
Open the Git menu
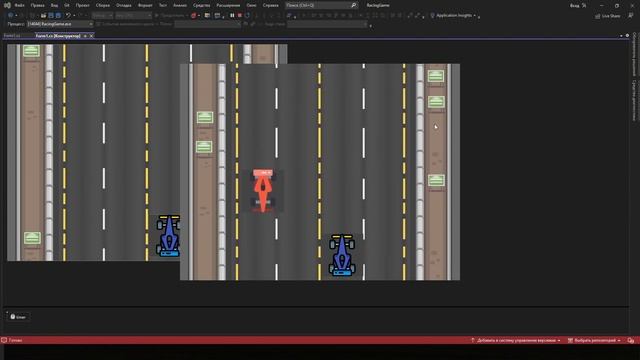point(67,5)
